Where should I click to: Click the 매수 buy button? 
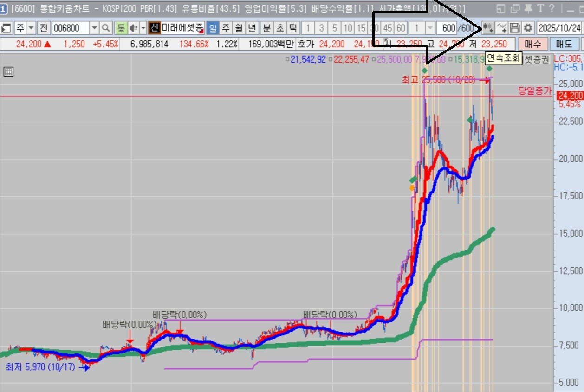[x=532, y=45]
